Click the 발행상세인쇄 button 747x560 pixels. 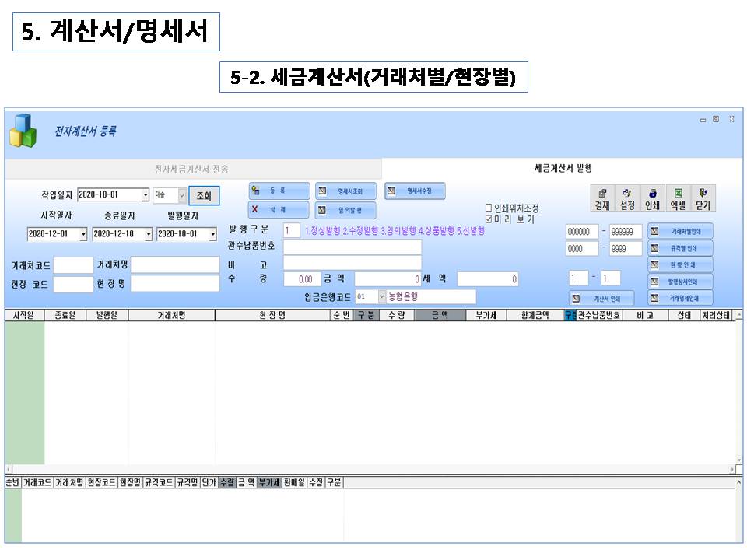click(x=680, y=282)
